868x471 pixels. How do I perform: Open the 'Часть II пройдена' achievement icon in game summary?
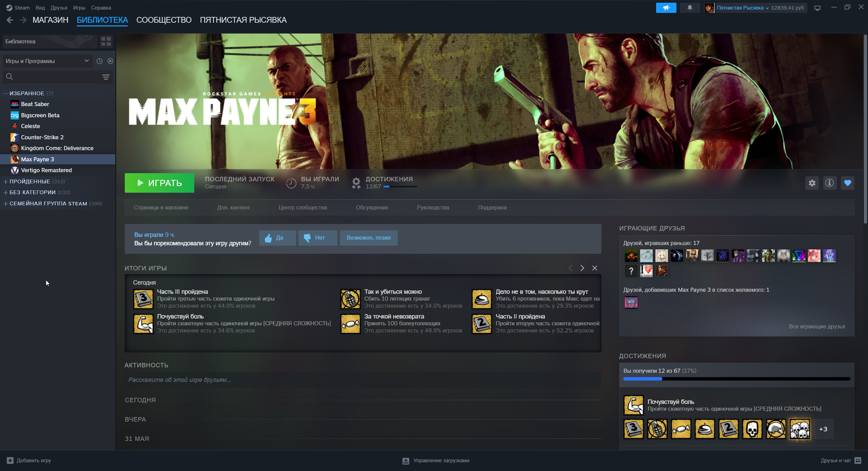point(481,324)
